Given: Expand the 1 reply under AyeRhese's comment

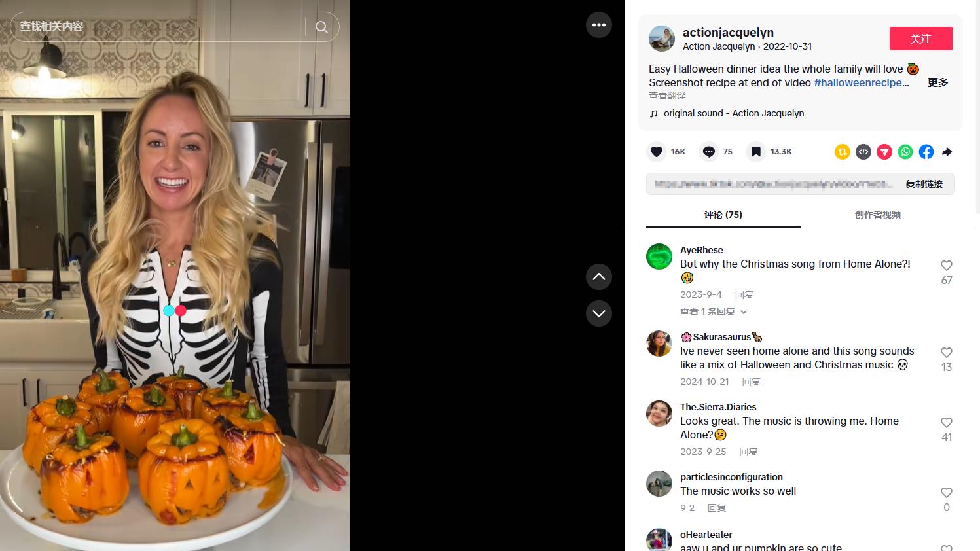Looking at the screenshot, I should (x=713, y=311).
